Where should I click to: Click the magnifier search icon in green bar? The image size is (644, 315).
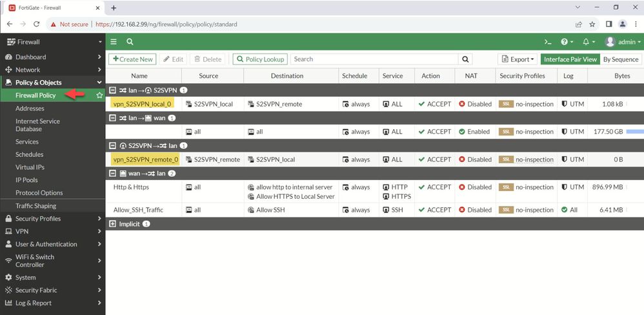pos(130,42)
